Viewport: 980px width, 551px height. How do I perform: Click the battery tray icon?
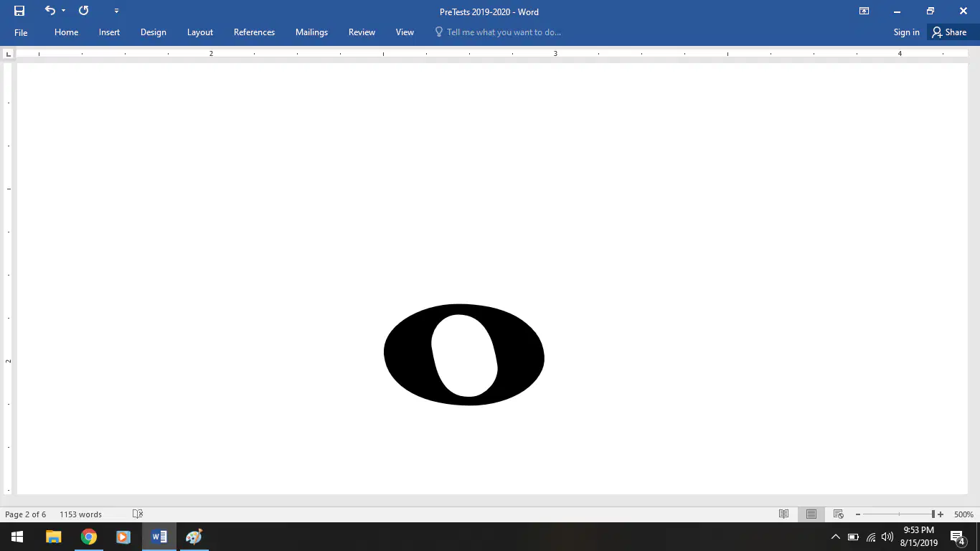point(853,537)
